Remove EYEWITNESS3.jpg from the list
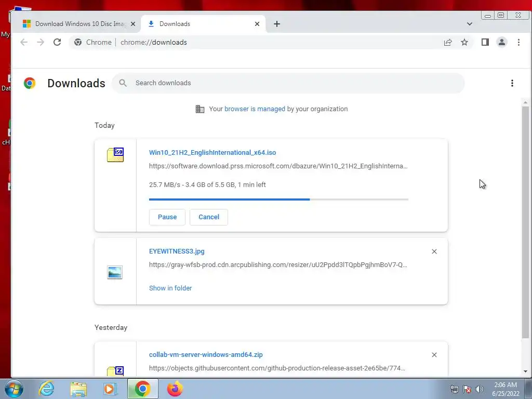The image size is (532, 399). [434, 251]
